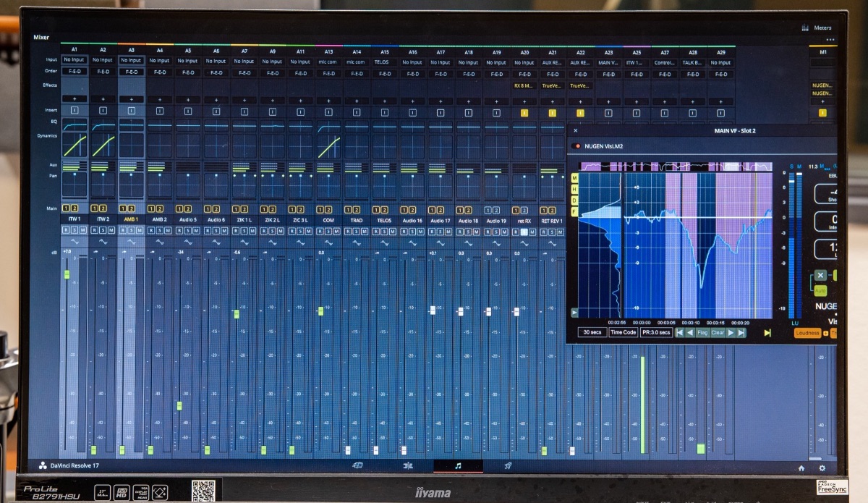Select the 'ZIK 1 L' track name
The image size is (868, 503).
[x=244, y=220]
